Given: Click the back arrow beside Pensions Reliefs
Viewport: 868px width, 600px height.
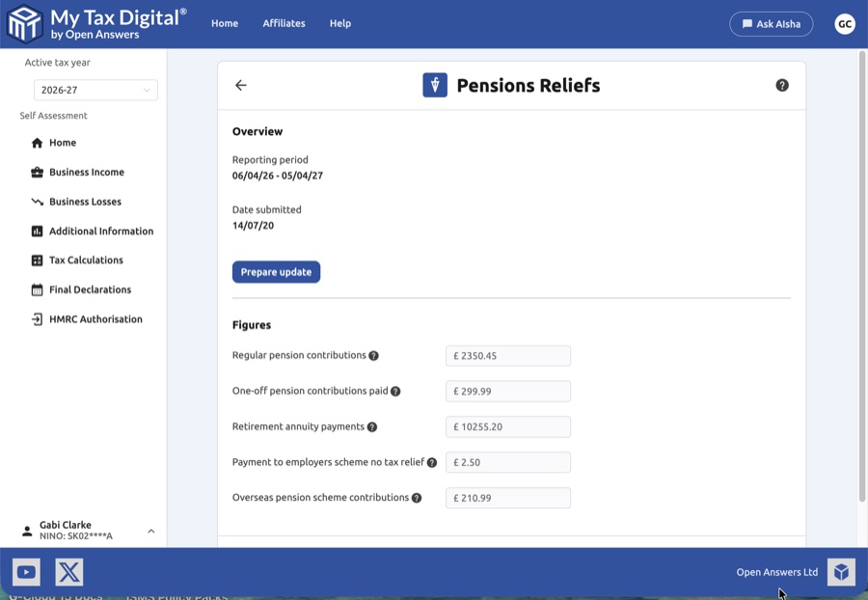Looking at the screenshot, I should pyautogui.click(x=241, y=85).
